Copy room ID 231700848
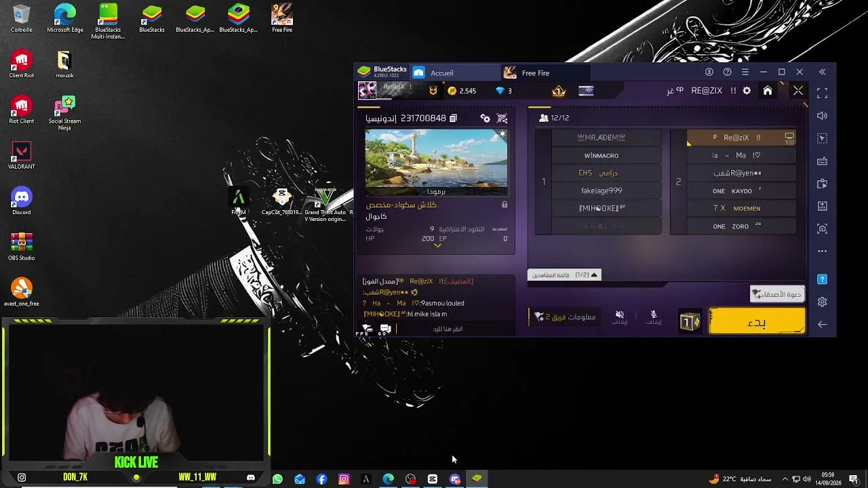Image resolution: width=868 pixels, height=488 pixels. click(454, 118)
